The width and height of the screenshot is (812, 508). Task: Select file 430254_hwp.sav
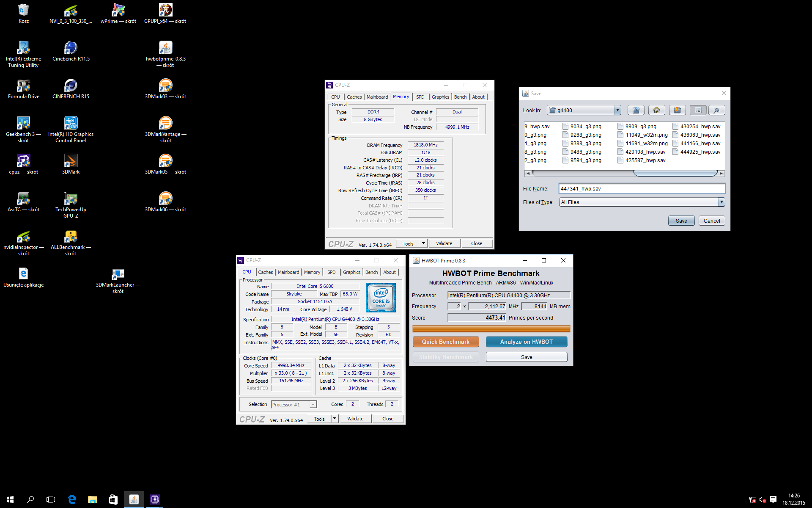[x=697, y=126]
